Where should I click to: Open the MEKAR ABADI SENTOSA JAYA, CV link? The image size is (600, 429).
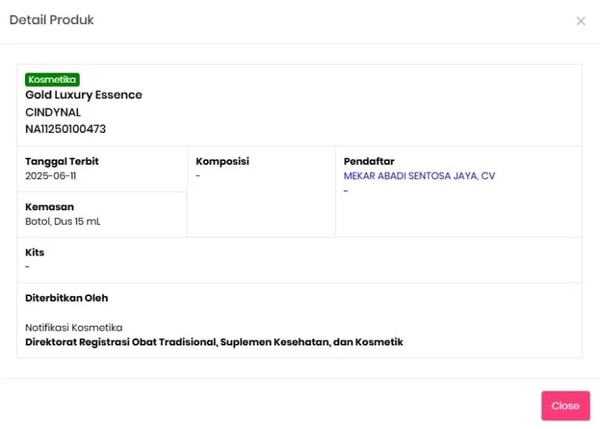(419, 176)
